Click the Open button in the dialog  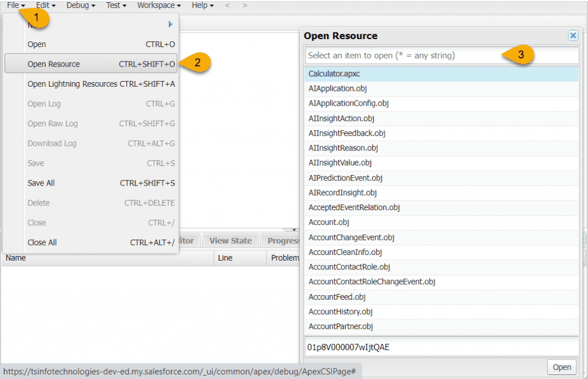(562, 367)
